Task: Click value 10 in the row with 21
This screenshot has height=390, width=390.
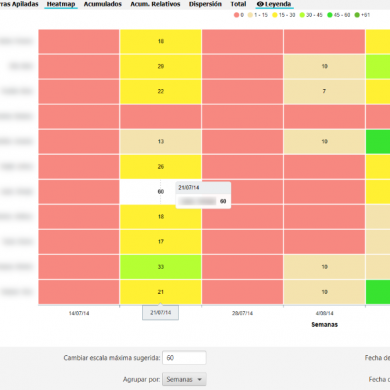Action: (x=324, y=292)
